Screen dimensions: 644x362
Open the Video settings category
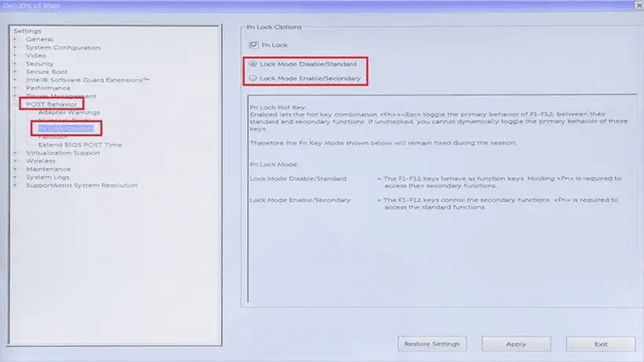pyautogui.click(x=36, y=55)
